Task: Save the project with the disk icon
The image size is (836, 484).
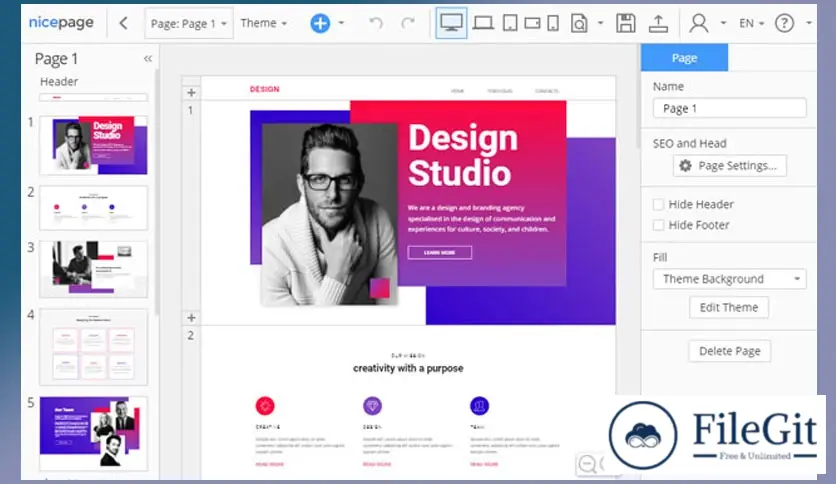Action: 625,23
